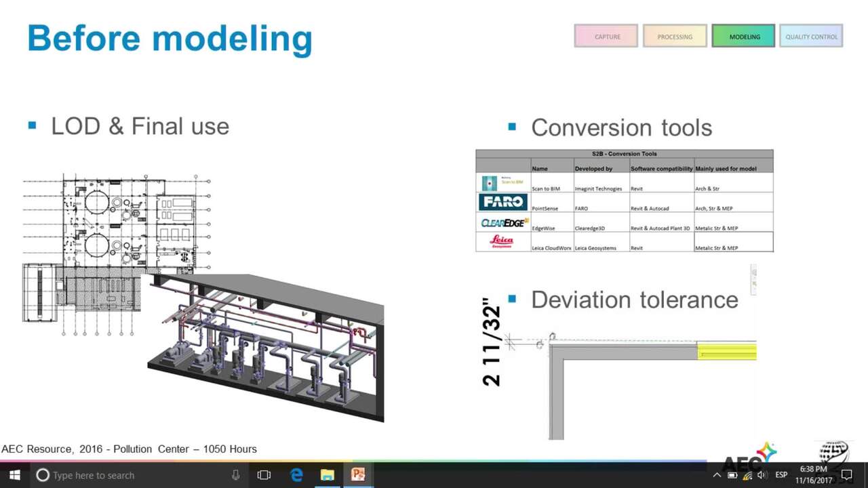Select the MODELING stage box
This screenshot has height=488, width=868.
[743, 37]
